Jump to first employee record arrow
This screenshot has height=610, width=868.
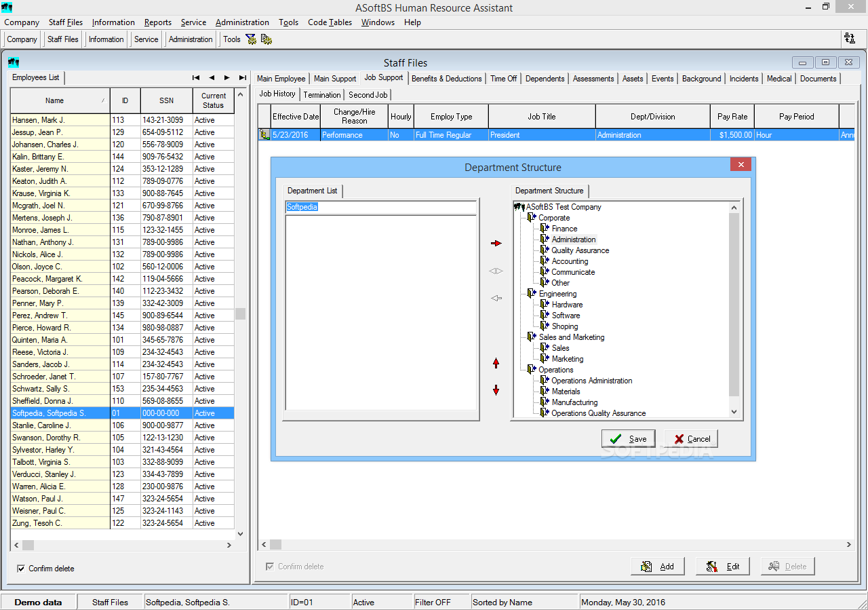coord(196,77)
